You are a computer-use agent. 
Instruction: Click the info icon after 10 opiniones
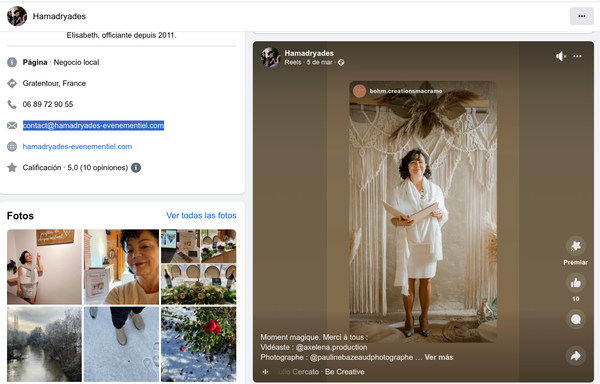tap(136, 168)
